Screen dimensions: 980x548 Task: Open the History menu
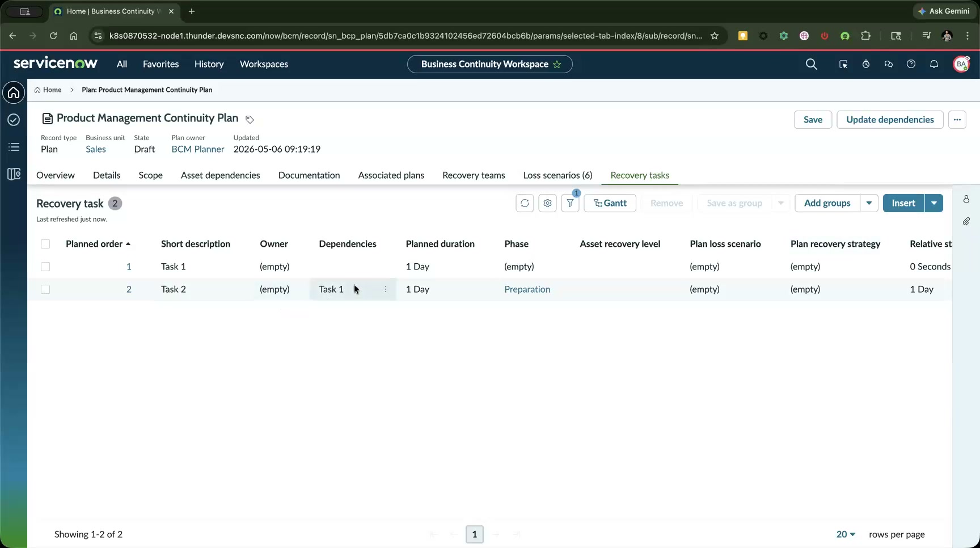pyautogui.click(x=209, y=64)
